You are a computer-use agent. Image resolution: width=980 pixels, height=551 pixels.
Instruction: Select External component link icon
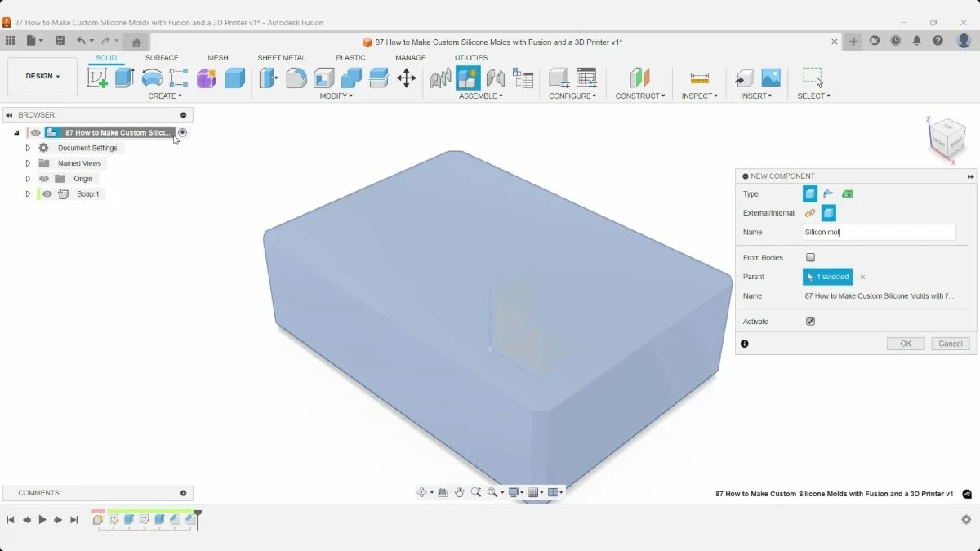pyautogui.click(x=810, y=213)
